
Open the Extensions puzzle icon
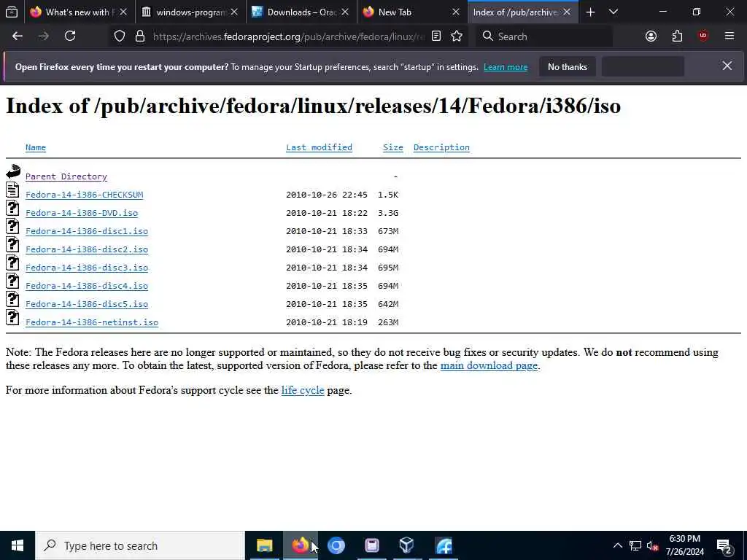click(x=677, y=36)
